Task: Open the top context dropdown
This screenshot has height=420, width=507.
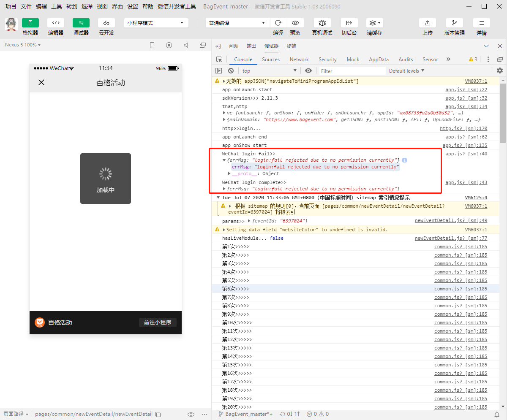Action: [270, 71]
